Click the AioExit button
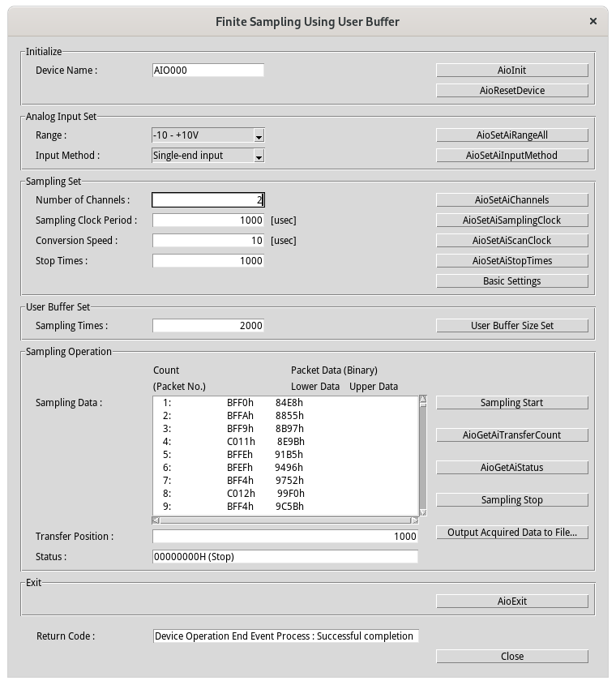The height and width of the screenshot is (685, 616). coord(511,602)
